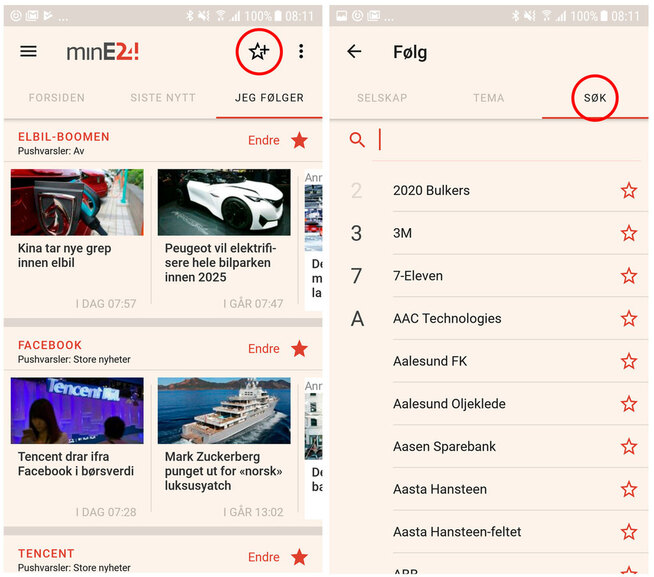Open the Tencent topic heading
This screenshot has height=577, width=654.
[46, 554]
